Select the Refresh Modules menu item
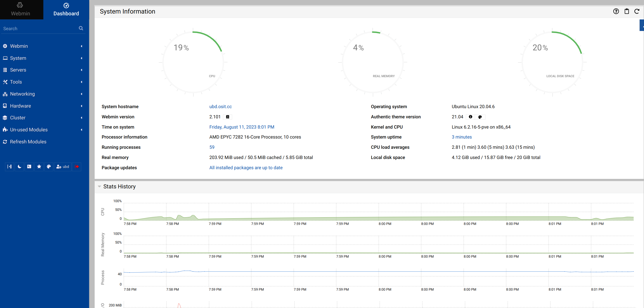Image resolution: width=644 pixels, height=308 pixels. (28, 142)
